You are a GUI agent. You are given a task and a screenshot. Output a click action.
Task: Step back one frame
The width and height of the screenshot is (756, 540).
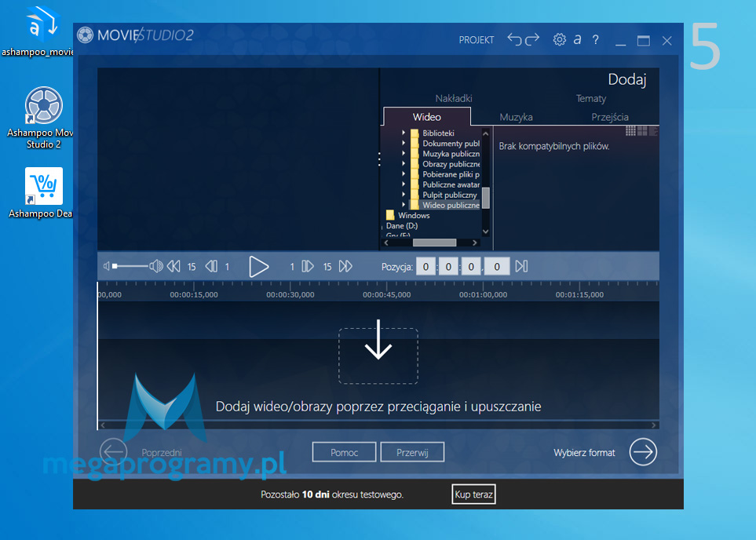pyautogui.click(x=211, y=266)
